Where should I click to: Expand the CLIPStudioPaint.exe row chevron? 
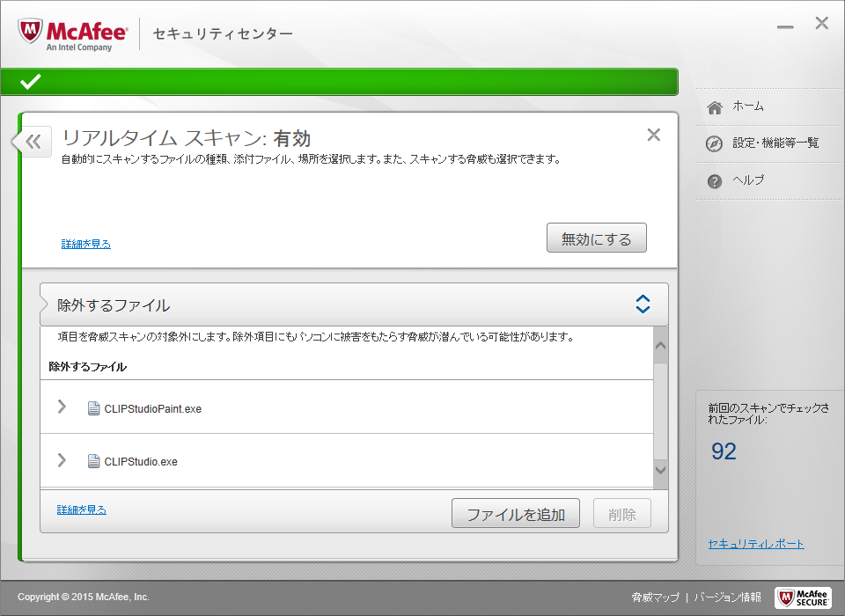[x=62, y=407]
